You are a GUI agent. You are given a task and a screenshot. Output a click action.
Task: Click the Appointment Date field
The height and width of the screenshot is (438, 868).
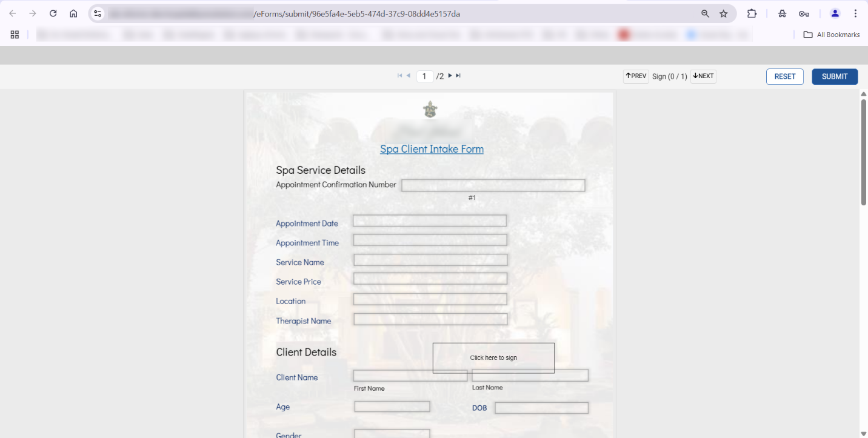pos(430,221)
